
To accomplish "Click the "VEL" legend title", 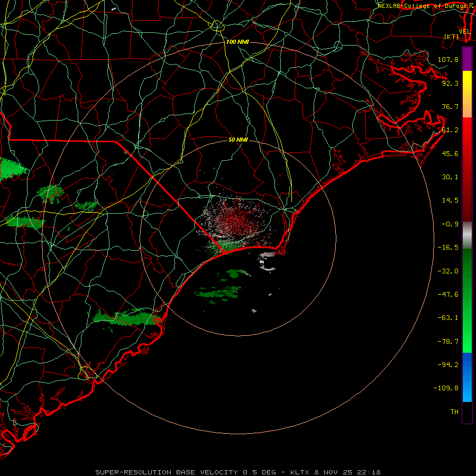I will [464, 32].
